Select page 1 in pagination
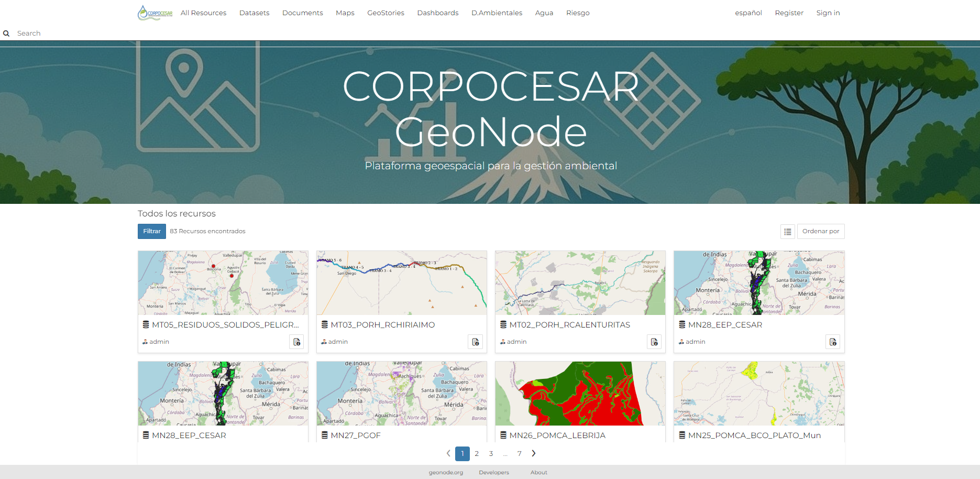980x479 pixels. pyautogui.click(x=463, y=454)
